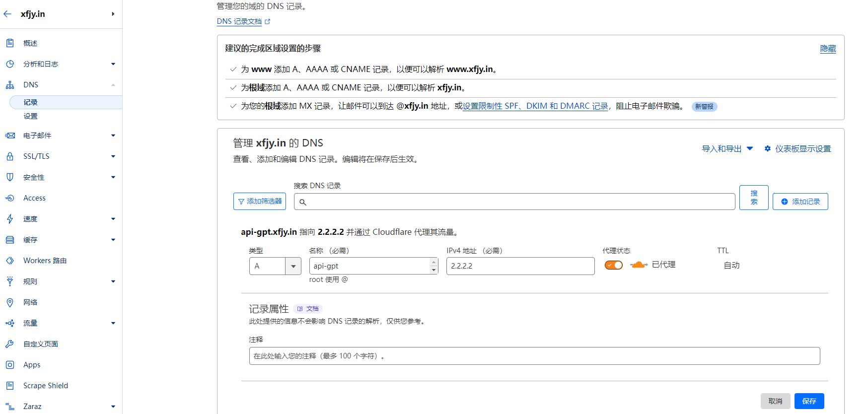Screen dimensions: 868x414
Task: Click the 名称 field stepper arrows
Action: pos(434,266)
